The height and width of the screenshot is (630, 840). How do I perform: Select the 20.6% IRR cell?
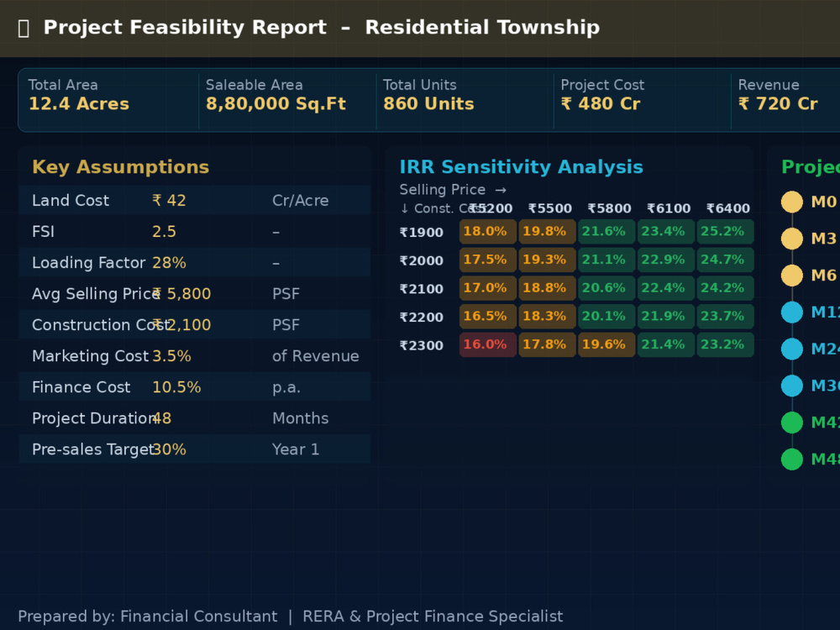[x=607, y=288]
